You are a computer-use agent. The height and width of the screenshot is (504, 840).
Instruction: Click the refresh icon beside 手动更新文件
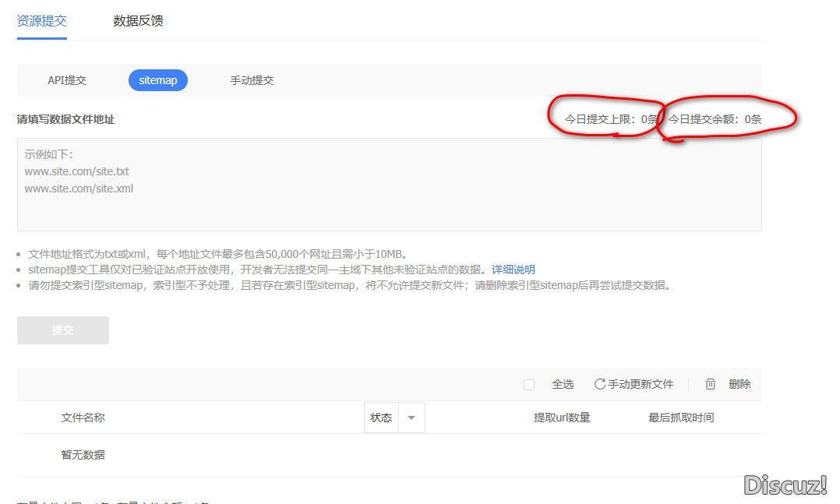tap(600, 384)
